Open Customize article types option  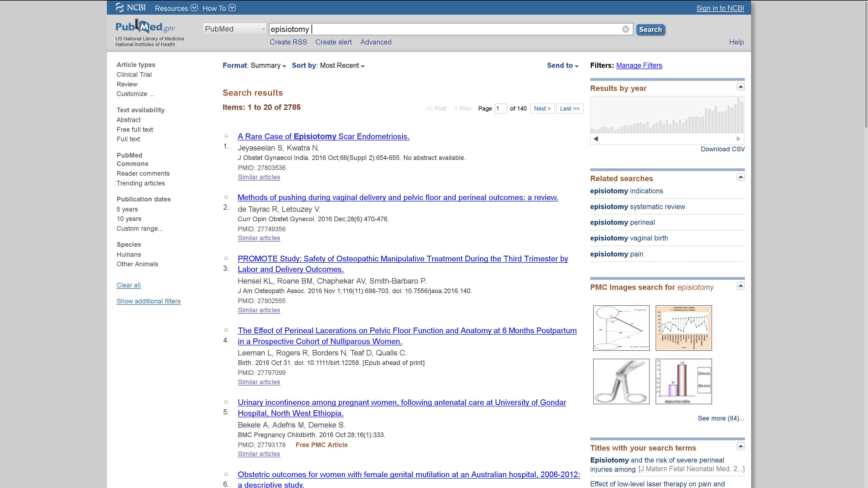(135, 94)
